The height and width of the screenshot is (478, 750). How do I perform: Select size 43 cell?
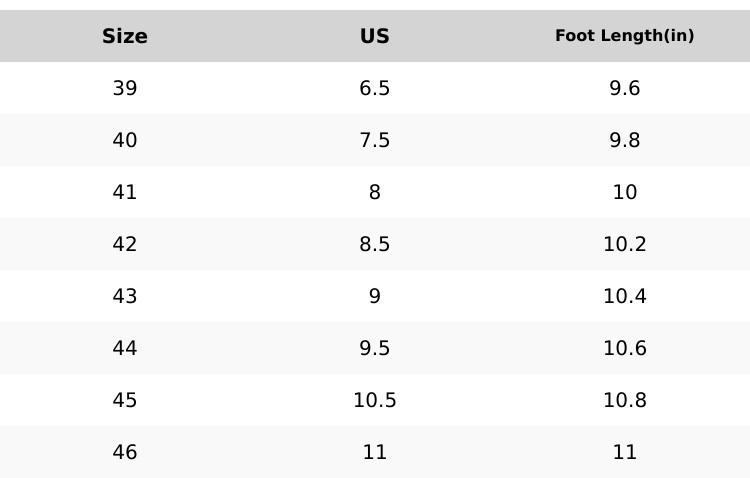(125, 296)
